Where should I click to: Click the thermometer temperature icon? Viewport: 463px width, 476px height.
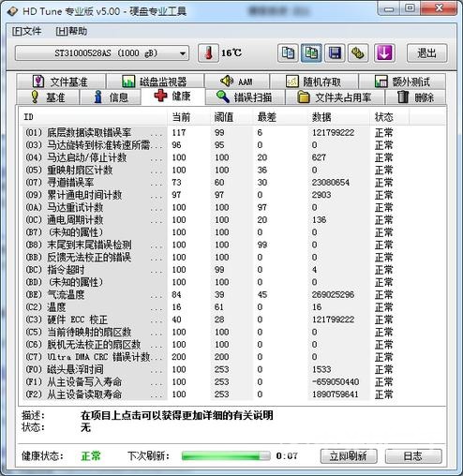[x=208, y=53]
